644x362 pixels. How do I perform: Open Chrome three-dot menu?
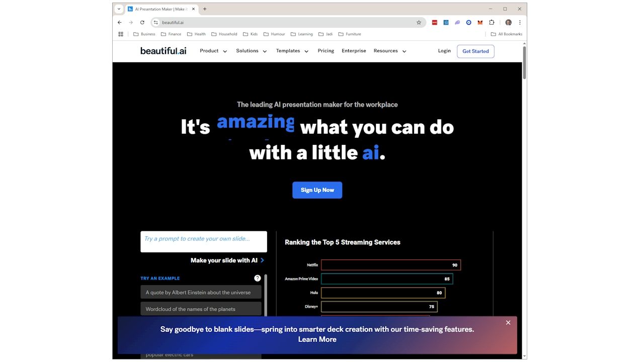pyautogui.click(x=520, y=23)
